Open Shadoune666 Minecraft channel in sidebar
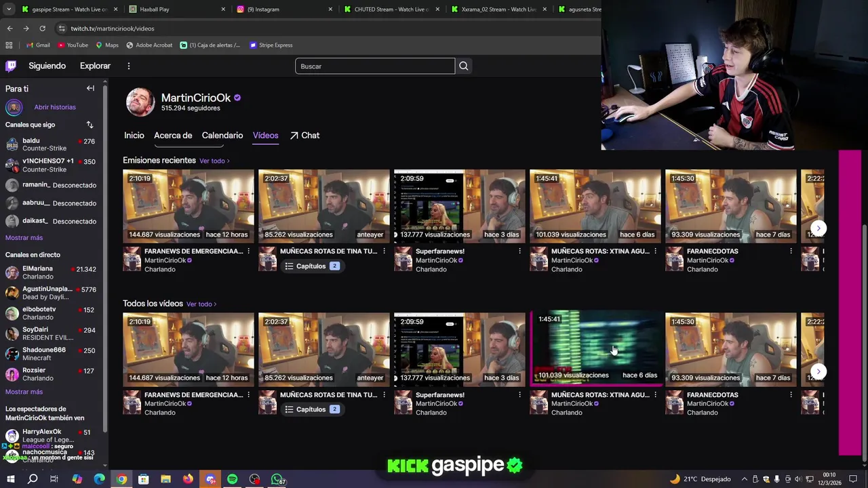The width and height of the screenshot is (868, 488). point(52,354)
